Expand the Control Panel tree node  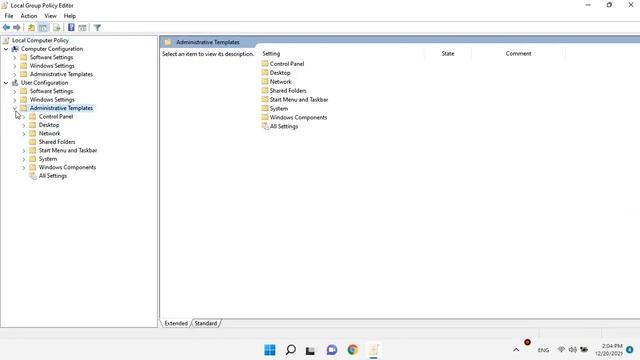point(24,117)
